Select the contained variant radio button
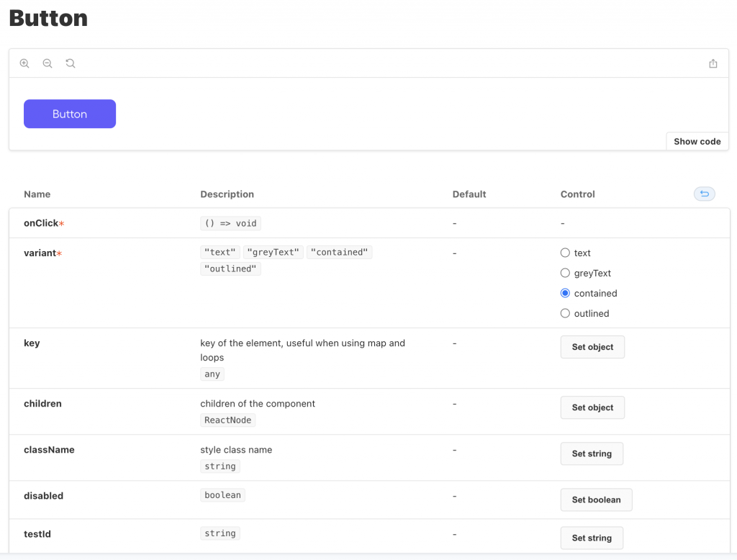 pos(565,293)
